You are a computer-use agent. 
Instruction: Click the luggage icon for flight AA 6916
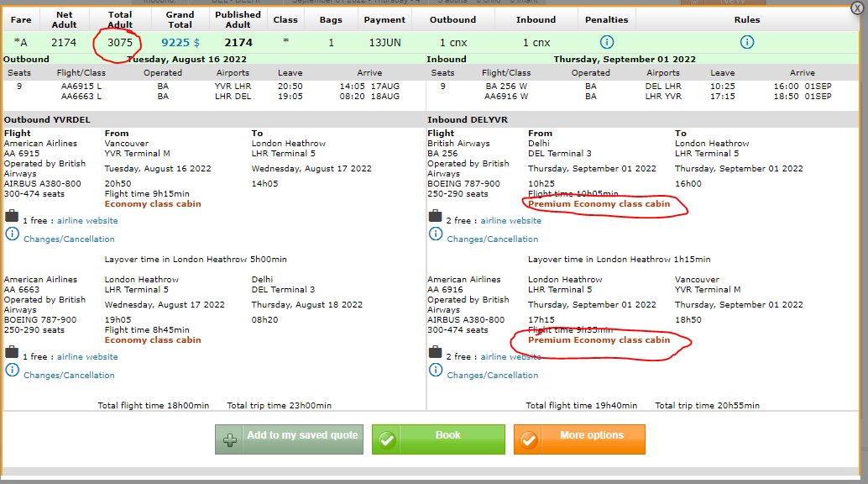pyautogui.click(x=435, y=352)
